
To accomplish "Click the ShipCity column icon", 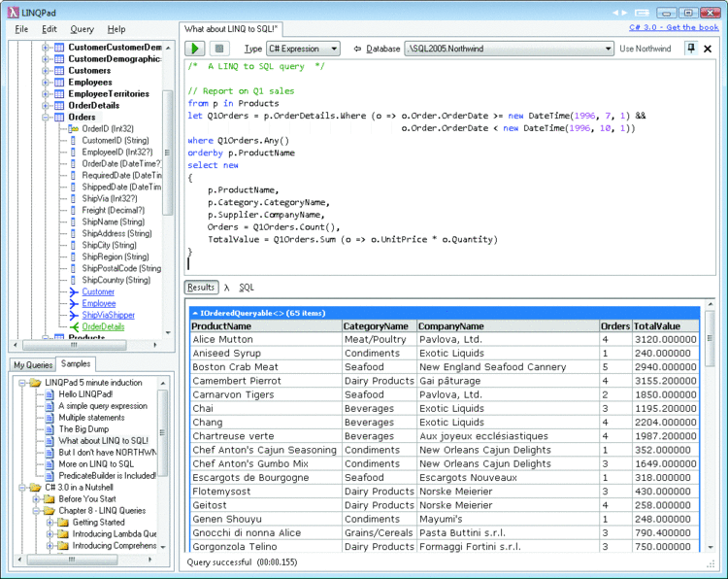I will [73, 245].
